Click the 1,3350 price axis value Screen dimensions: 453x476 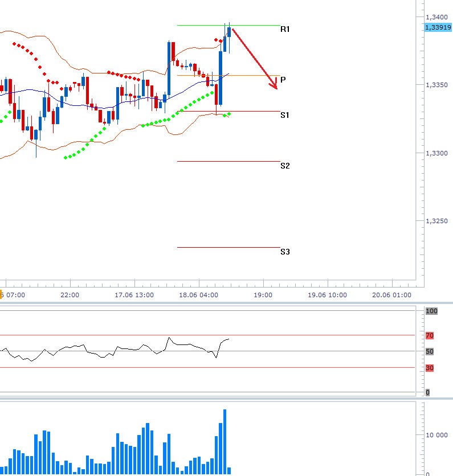tap(436, 85)
